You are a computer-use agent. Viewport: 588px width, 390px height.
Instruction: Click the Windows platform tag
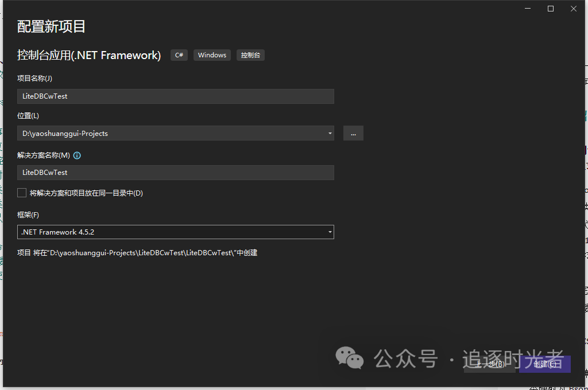pyautogui.click(x=212, y=55)
